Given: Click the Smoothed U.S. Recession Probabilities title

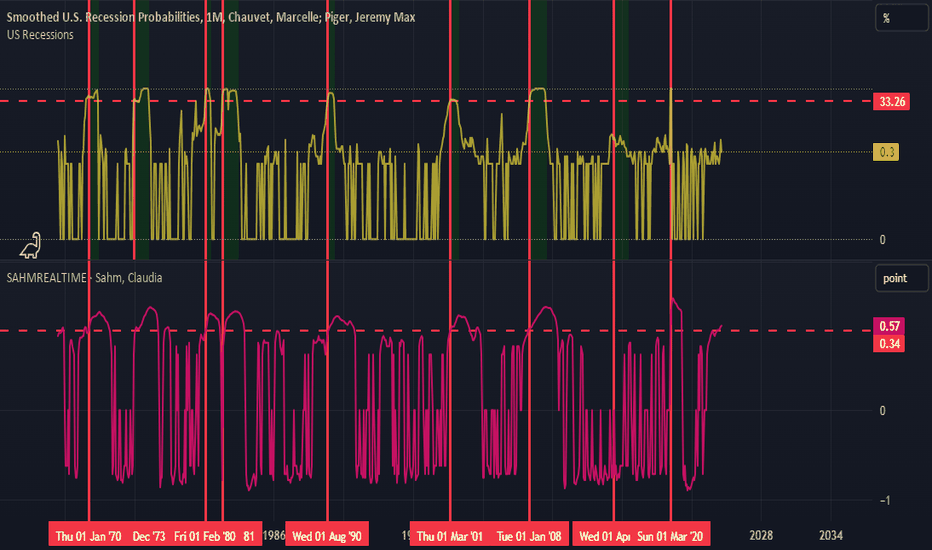Looking at the screenshot, I should 210,17.
